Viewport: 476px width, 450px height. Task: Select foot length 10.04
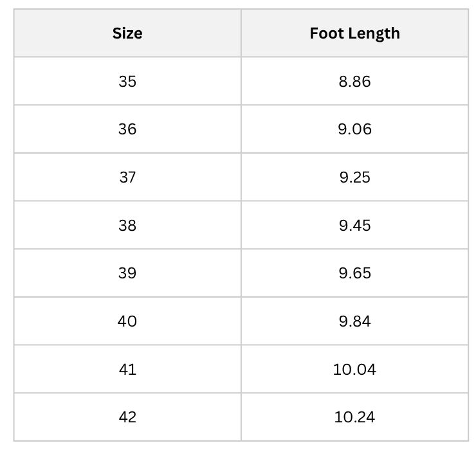click(x=355, y=369)
